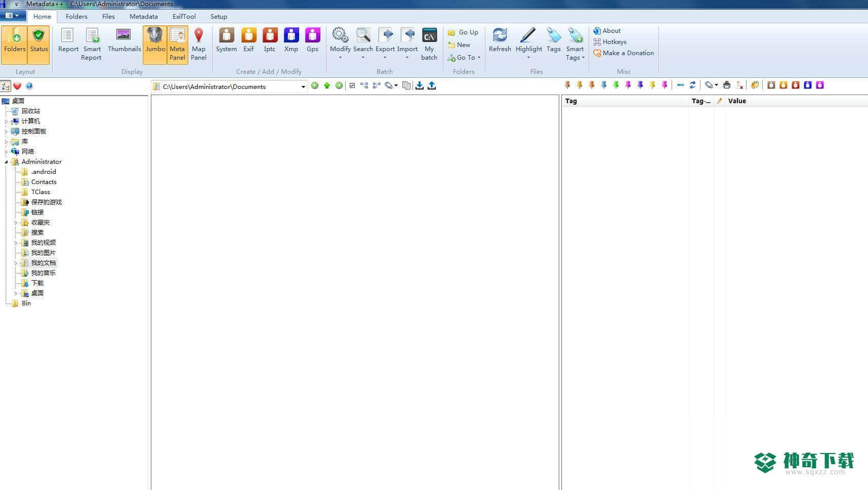Click the Tags button in Files group
Image resolution: width=868 pixels, height=490 pixels.
(x=553, y=40)
